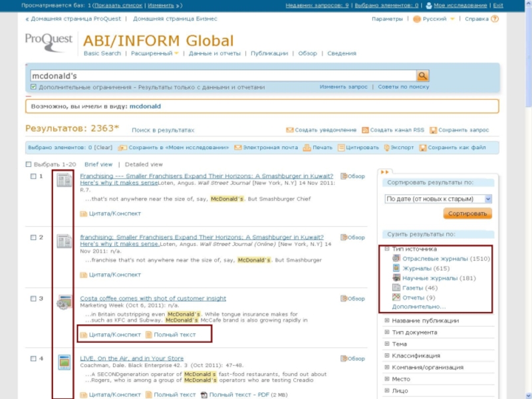Click Обзор preview icon for result 1
The image size is (532, 399).
click(x=344, y=176)
